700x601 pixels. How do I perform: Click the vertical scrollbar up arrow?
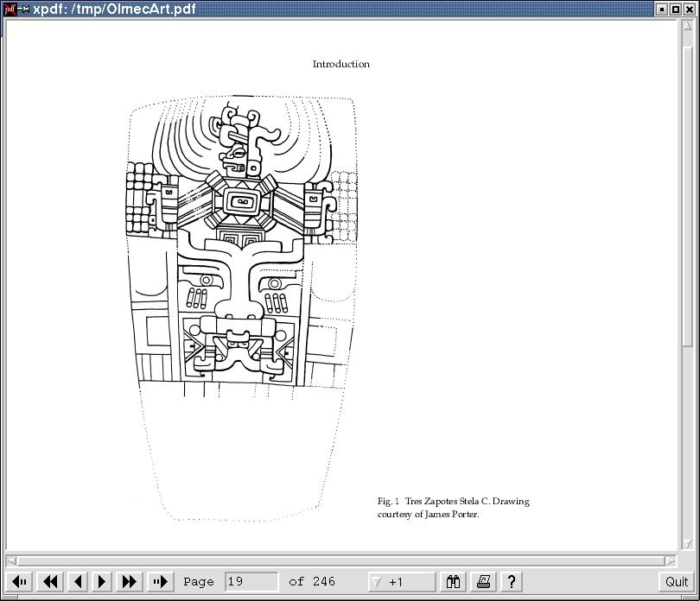pyautogui.click(x=688, y=25)
